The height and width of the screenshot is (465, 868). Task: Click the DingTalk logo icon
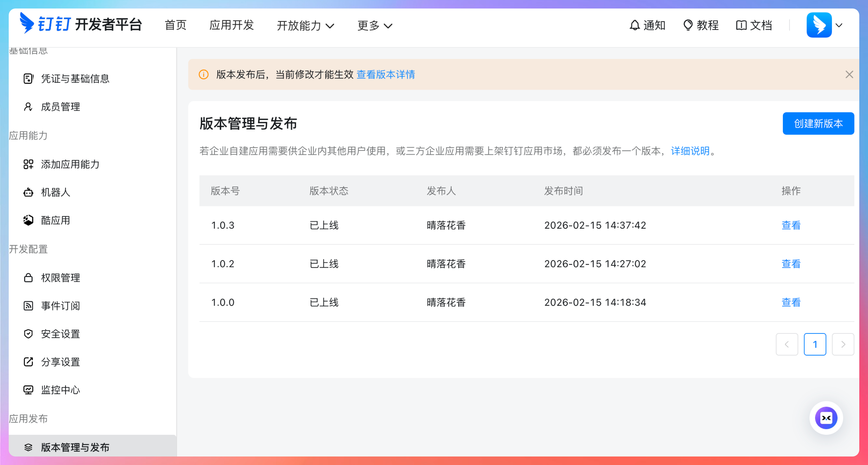(x=27, y=23)
